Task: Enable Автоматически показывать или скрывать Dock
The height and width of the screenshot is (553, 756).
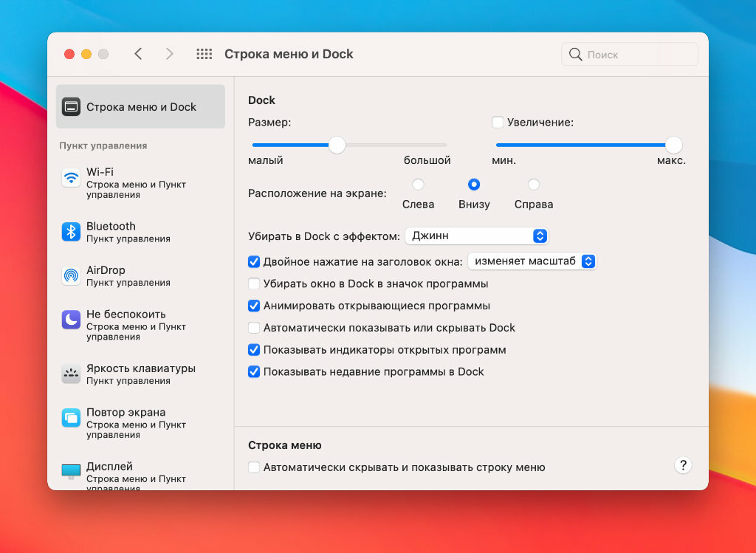Action: [254, 328]
